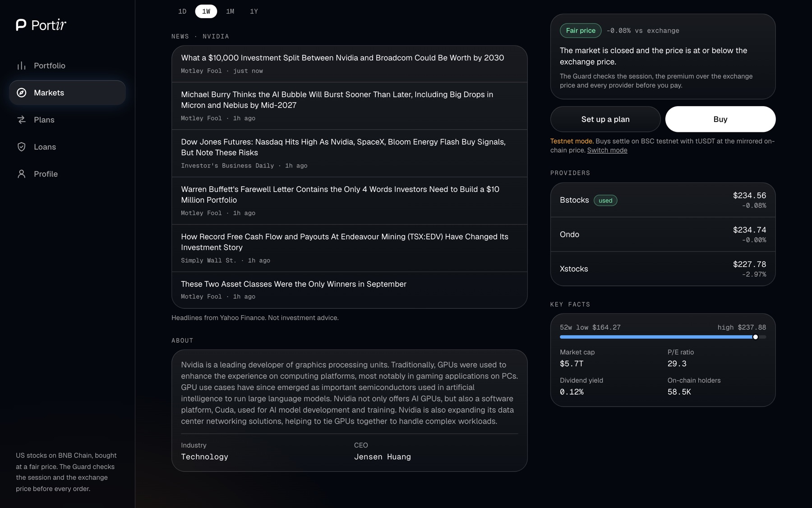Open Loans via the shield icon
Image resolution: width=812 pixels, height=508 pixels.
[x=21, y=147]
